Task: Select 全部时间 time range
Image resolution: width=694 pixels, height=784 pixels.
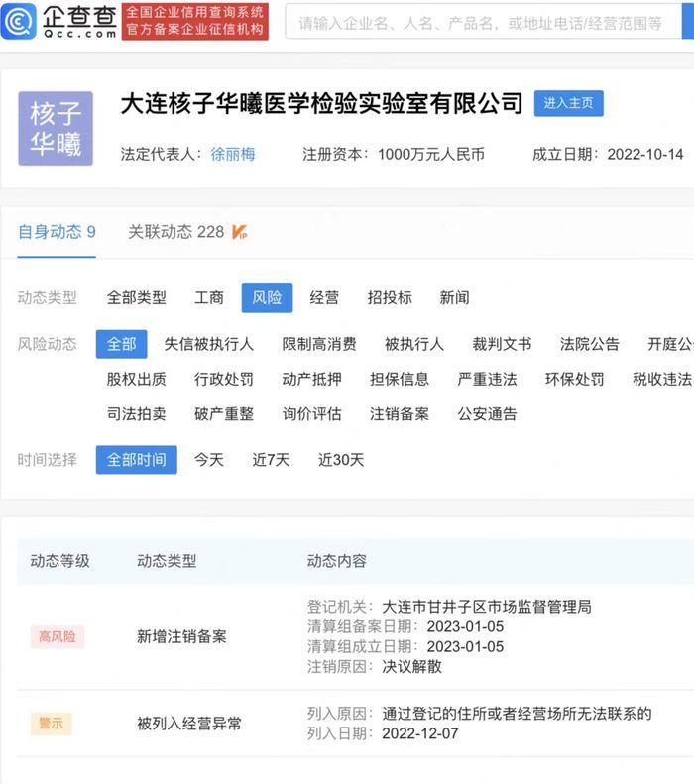Action: [137, 460]
